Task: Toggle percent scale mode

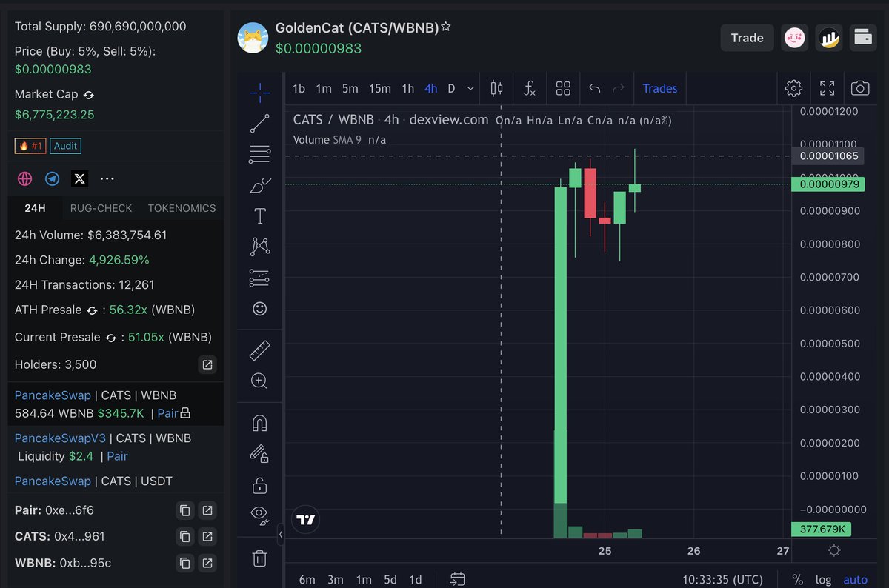Action: (x=797, y=580)
